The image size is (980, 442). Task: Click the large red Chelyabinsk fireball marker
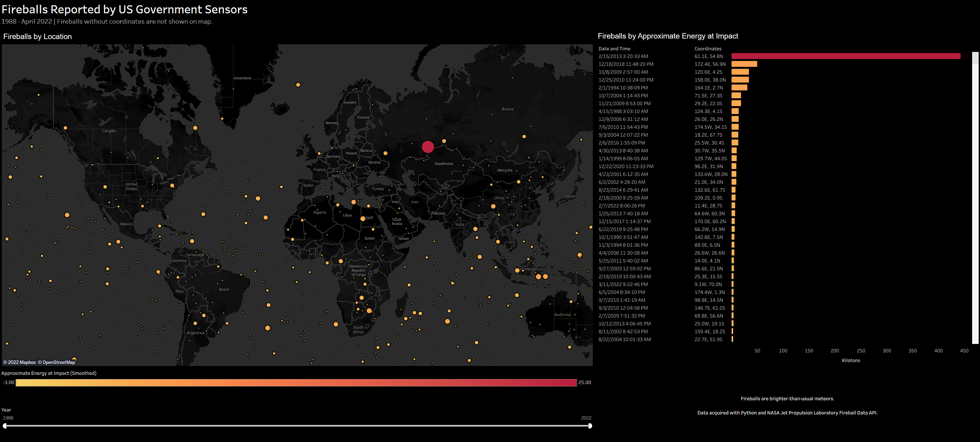coord(428,147)
